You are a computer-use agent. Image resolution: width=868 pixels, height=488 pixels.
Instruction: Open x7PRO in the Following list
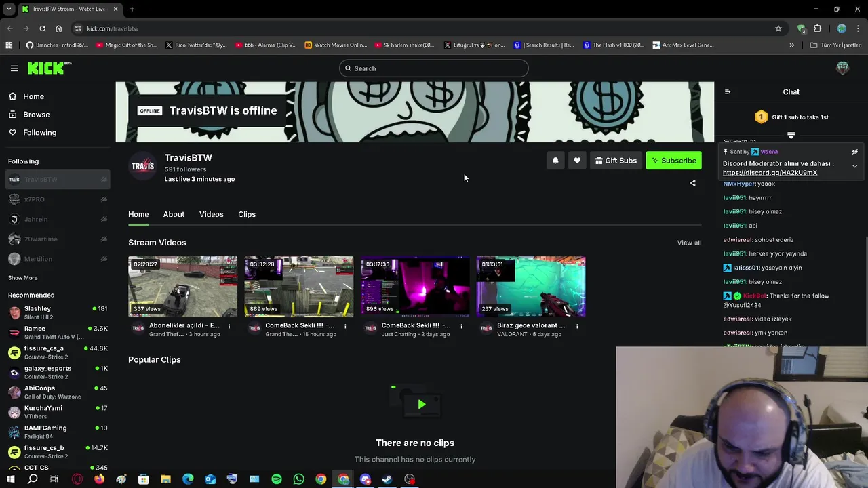tap(58, 199)
